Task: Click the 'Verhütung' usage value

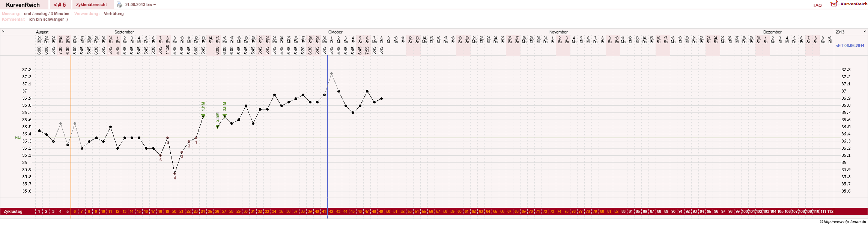Action: pyautogui.click(x=114, y=14)
